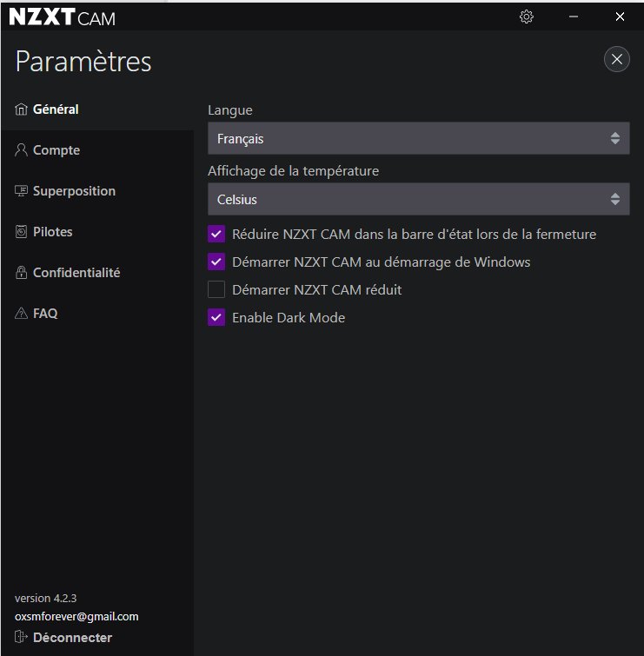Click the warning triangle icon beside FAQ
Viewport: 644px width, 656px height.
coord(22,314)
